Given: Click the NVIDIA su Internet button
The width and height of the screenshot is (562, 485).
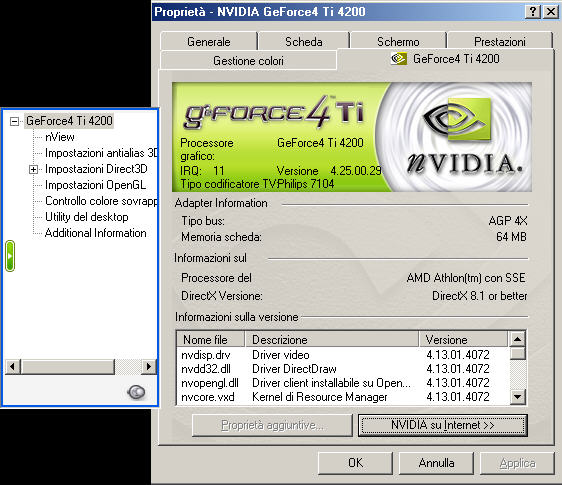Looking at the screenshot, I should pos(443,425).
